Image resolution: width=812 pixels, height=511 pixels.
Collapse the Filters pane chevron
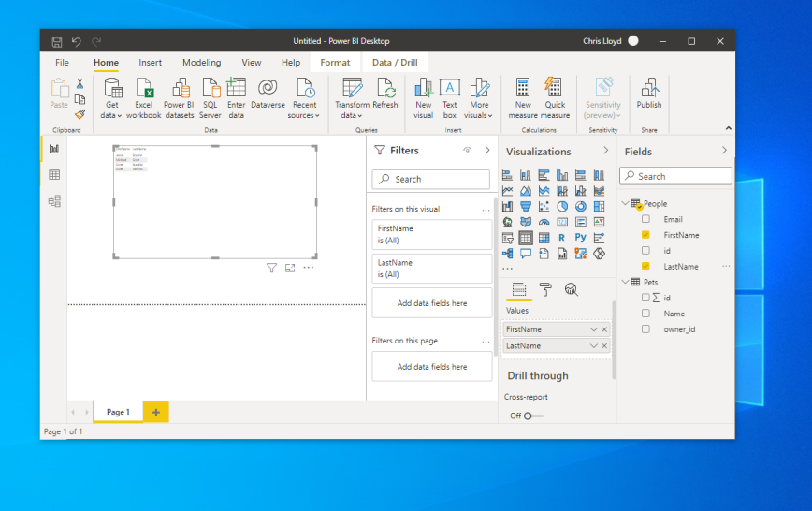pyautogui.click(x=487, y=151)
